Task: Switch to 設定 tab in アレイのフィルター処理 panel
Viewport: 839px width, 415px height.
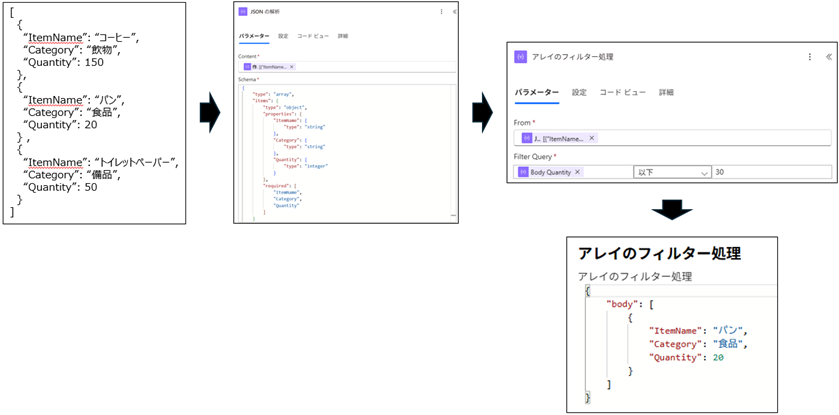Action: (579, 92)
